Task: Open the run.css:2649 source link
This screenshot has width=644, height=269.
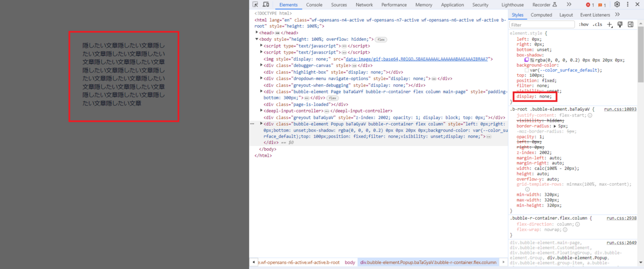Action: (621, 243)
